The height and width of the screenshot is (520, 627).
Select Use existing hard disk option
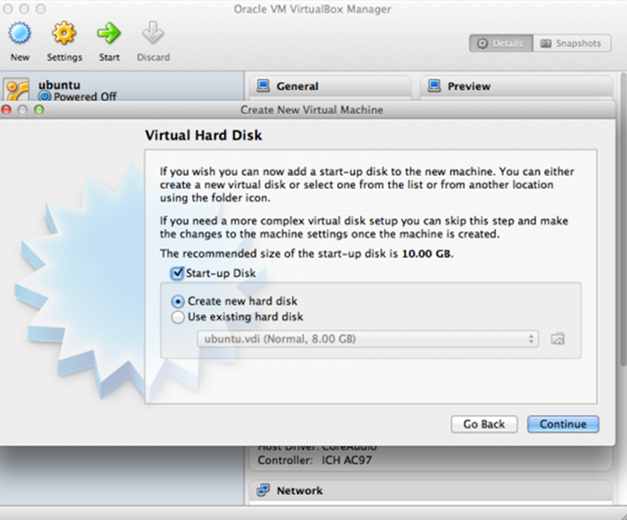coord(178,317)
